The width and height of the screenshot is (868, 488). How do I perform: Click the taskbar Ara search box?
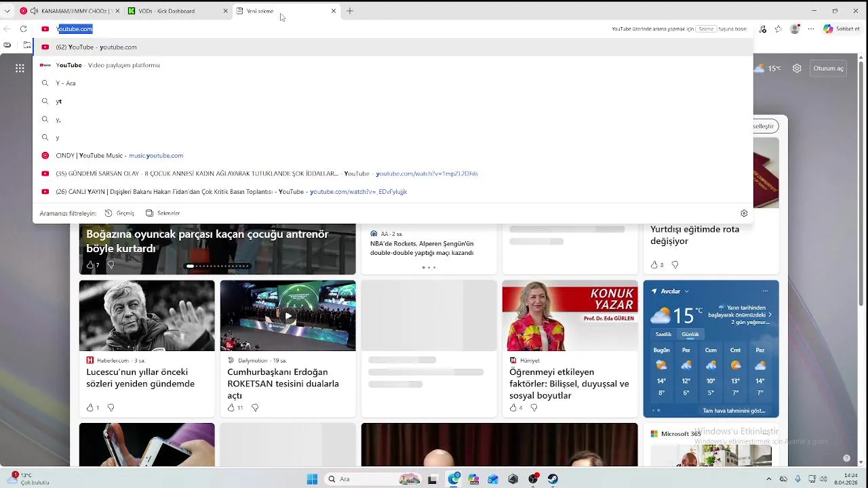(x=372, y=479)
